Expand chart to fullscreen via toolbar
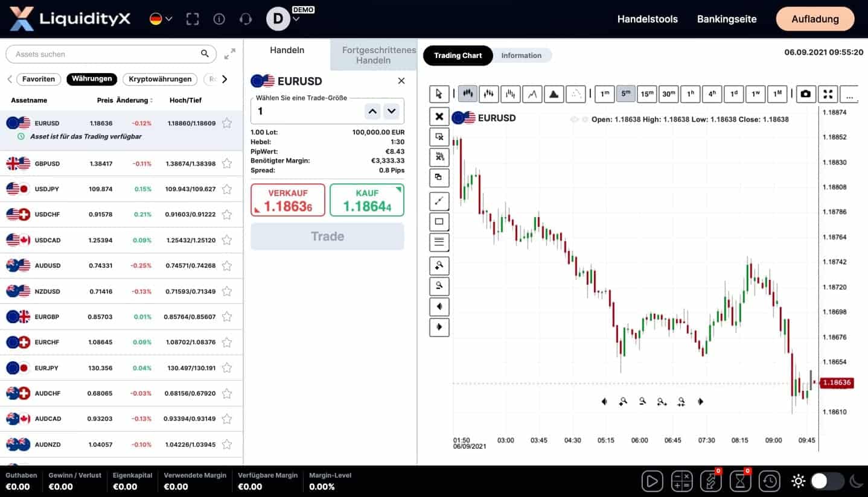 (828, 93)
